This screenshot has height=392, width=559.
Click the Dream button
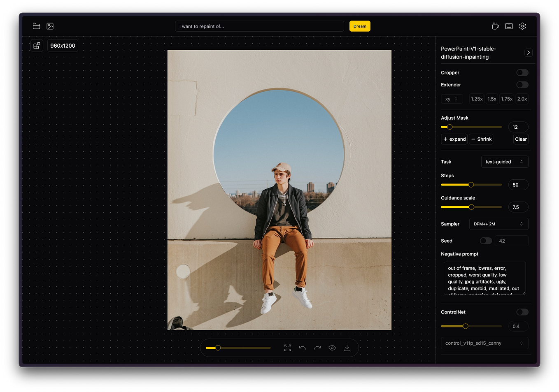click(x=359, y=26)
